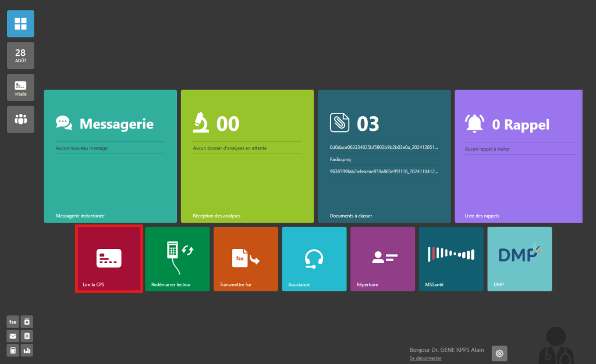The height and width of the screenshot is (364, 596).
Task: Open the Documents à classer tile
Action: click(384, 156)
